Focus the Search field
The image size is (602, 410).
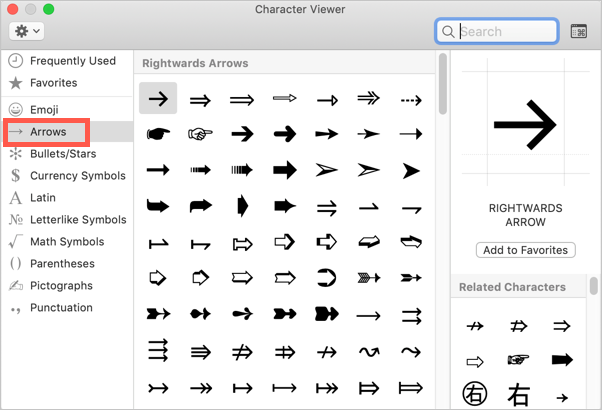pyautogui.click(x=497, y=31)
